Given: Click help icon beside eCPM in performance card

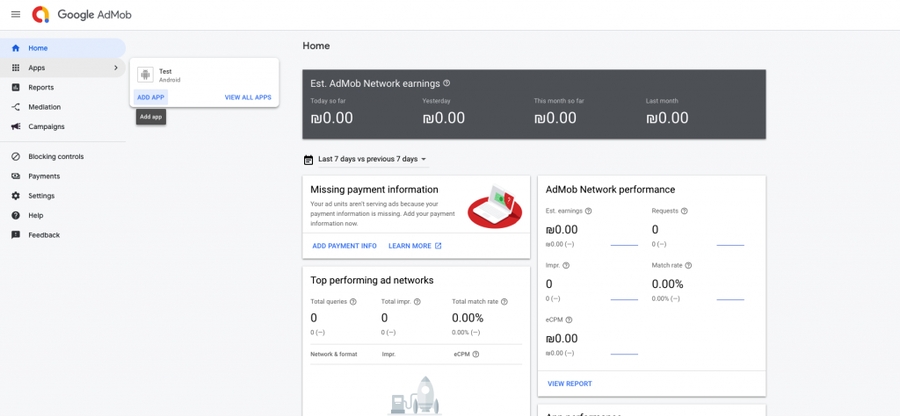Looking at the screenshot, I should point(569,320).
